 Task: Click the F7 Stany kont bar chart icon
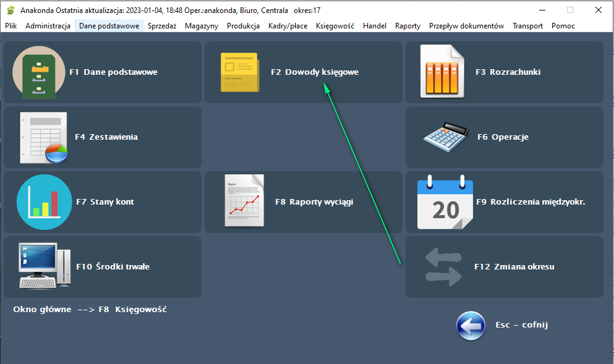(45, 202)
